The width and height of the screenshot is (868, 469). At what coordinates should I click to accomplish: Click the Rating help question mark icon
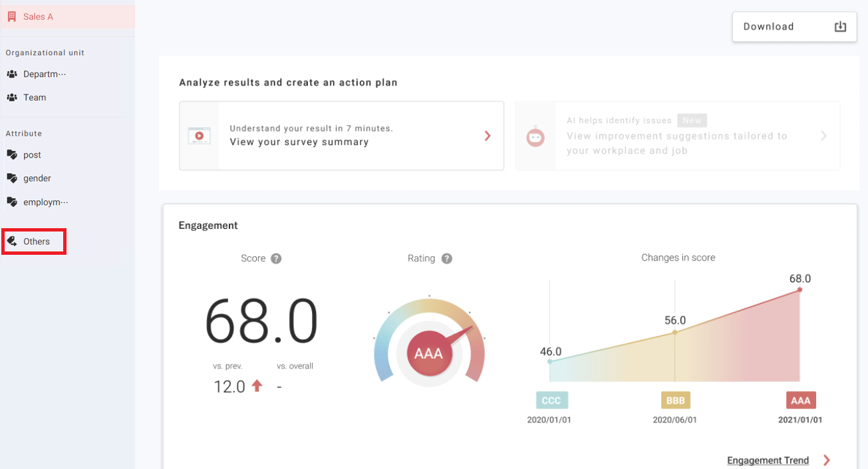coord(447,259)
